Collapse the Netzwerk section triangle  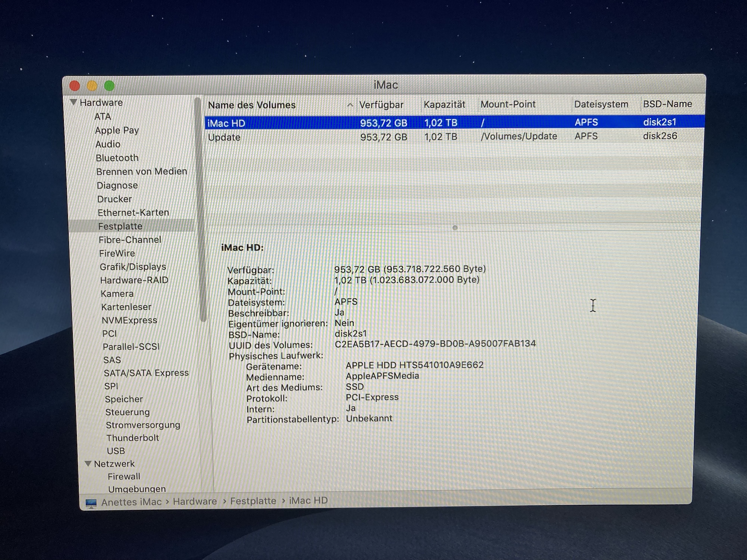click(x=88, y=463)
